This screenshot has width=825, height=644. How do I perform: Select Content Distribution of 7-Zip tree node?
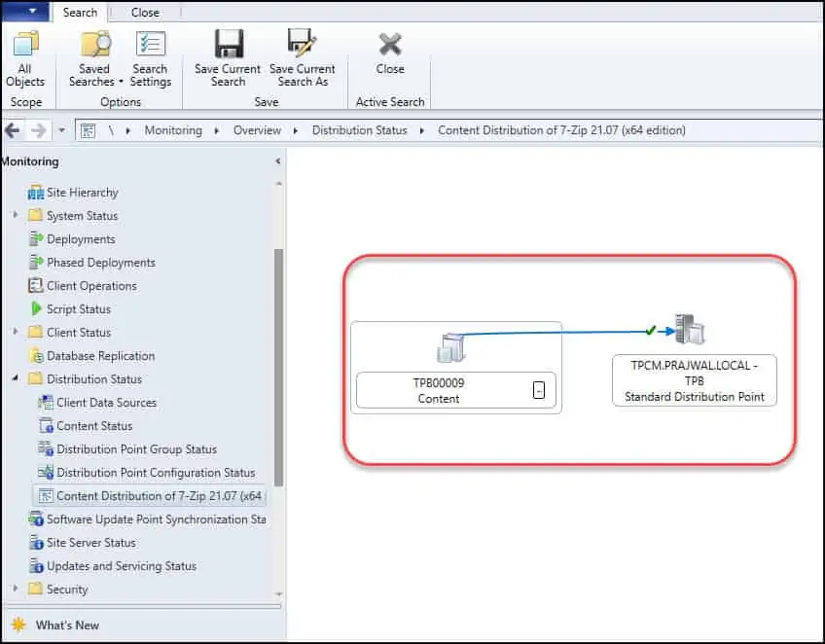(x=150, y=495)
